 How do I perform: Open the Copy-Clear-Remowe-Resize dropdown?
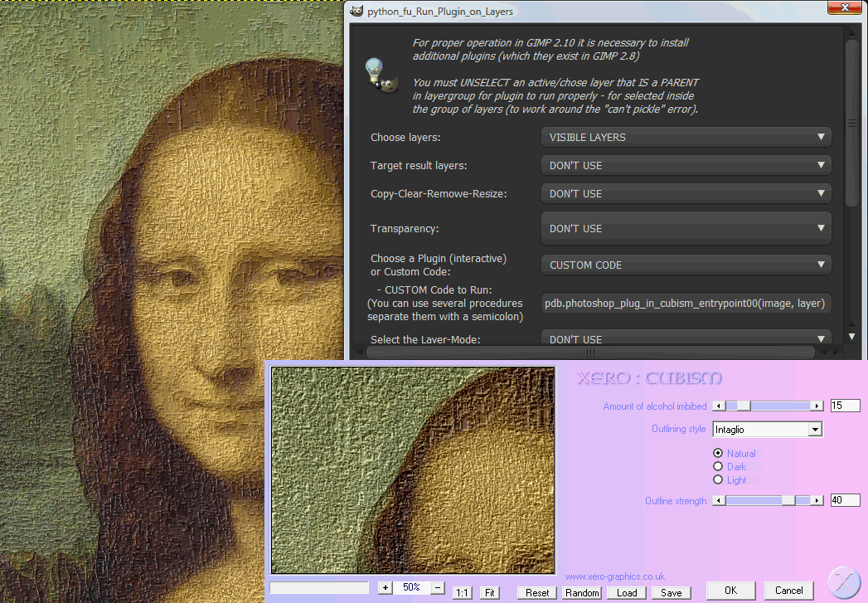click(x=686, y=193)
